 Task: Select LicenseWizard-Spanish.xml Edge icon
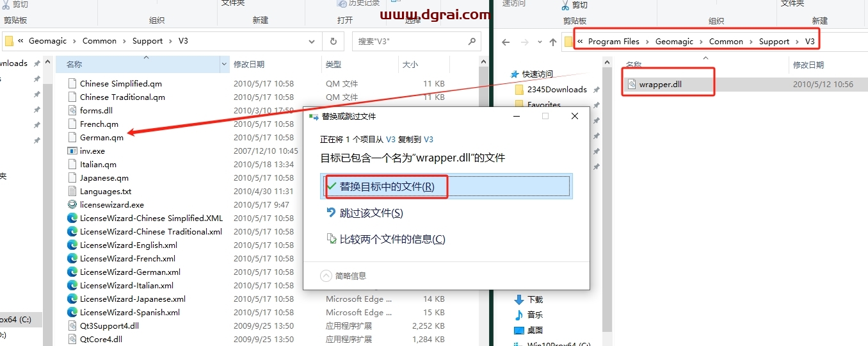pos(72,312)
